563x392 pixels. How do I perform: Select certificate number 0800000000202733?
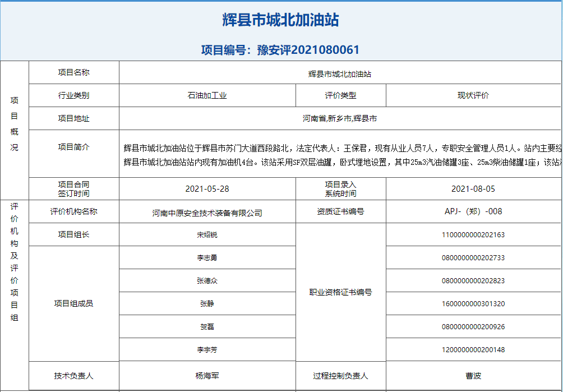(473, 258)
